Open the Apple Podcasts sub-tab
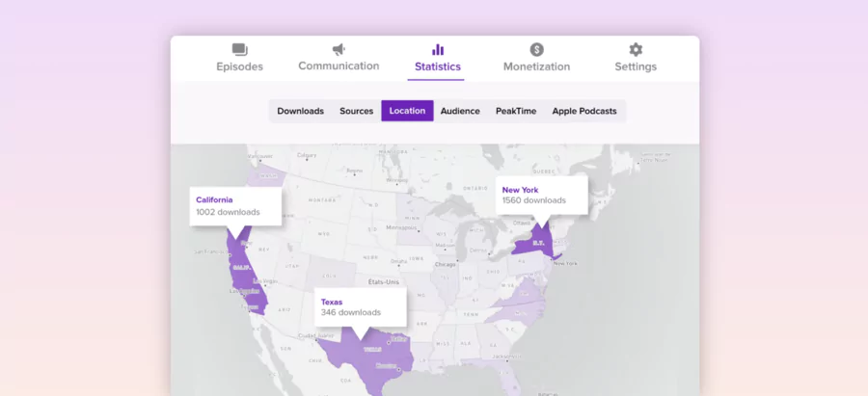 click(x=584, y=111)
